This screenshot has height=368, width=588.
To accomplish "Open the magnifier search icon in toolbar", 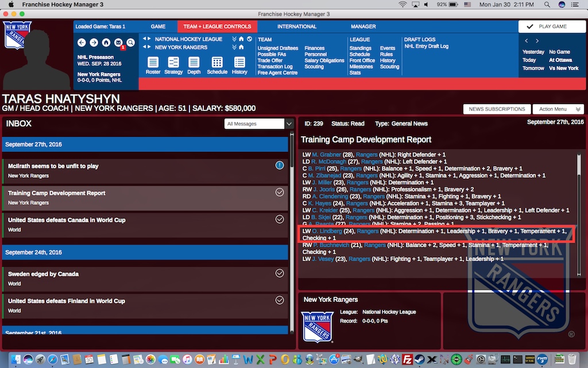I will click(130, 43).
